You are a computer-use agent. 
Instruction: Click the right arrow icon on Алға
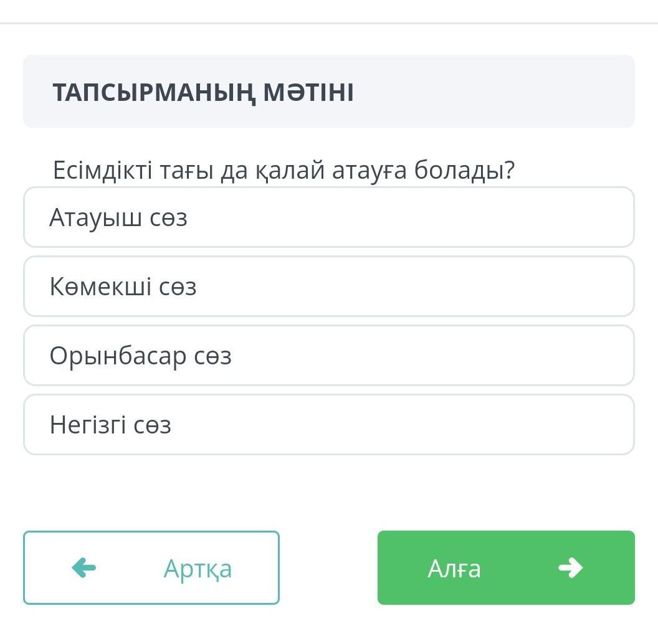(x=570, y=567)
